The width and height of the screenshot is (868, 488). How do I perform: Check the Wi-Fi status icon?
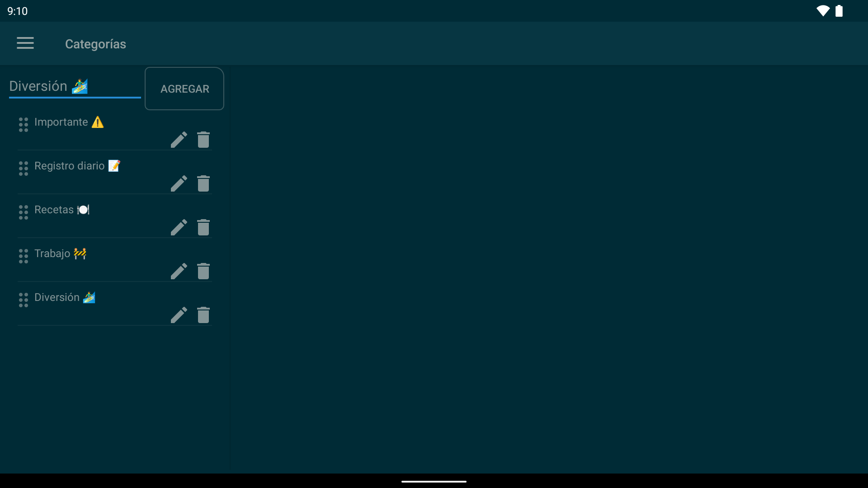click(823, 11)
